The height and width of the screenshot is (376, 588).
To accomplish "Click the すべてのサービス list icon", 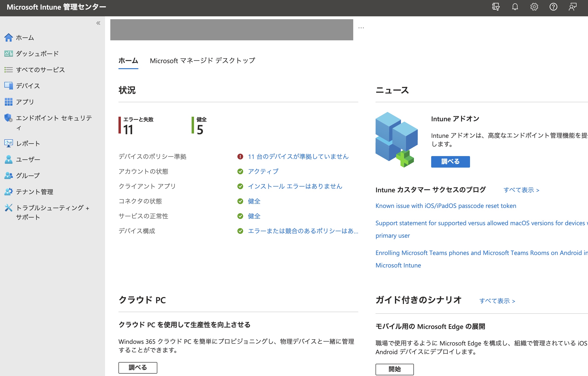I will point(9,70).
